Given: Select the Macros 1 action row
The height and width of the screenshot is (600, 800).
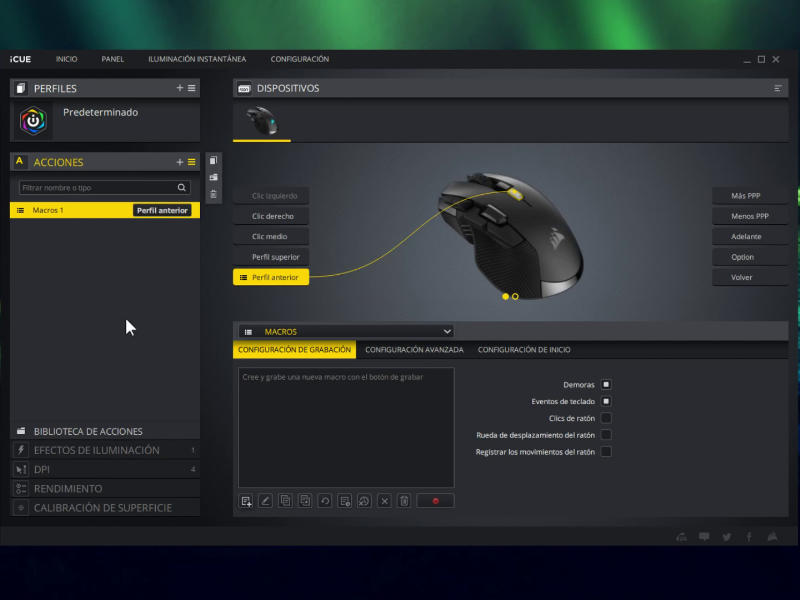Looking at the screenshot, I should click(105, 210).
